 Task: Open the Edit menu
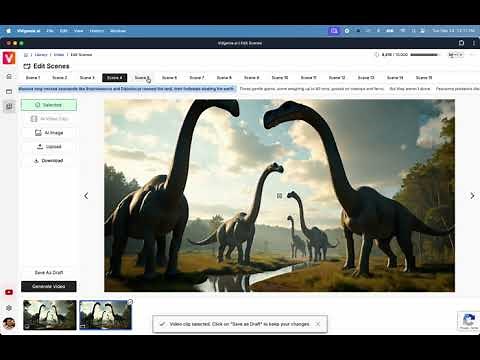click(x=64, y=31)
